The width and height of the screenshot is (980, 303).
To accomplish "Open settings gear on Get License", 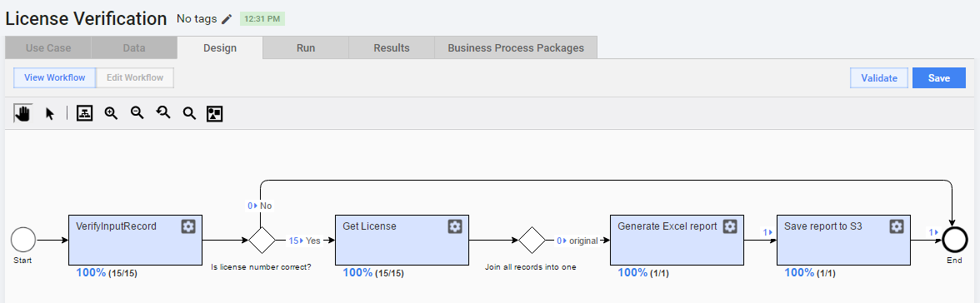I will coord(455,226).
